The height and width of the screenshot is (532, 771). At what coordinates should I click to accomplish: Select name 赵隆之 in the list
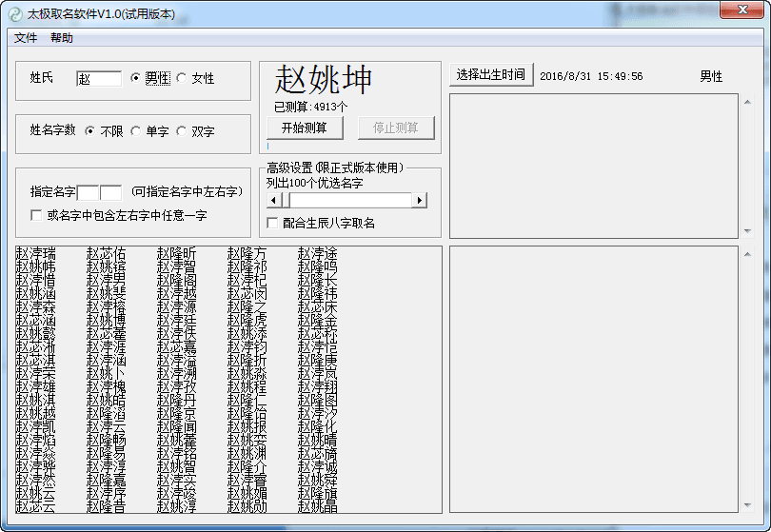point(247,306)
